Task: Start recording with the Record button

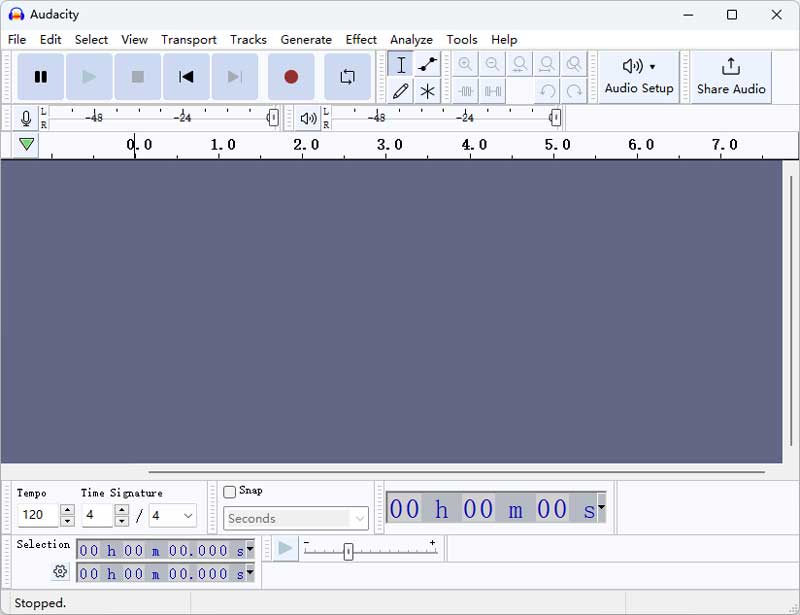Action: pyautogui.click(x=290, y=76)
